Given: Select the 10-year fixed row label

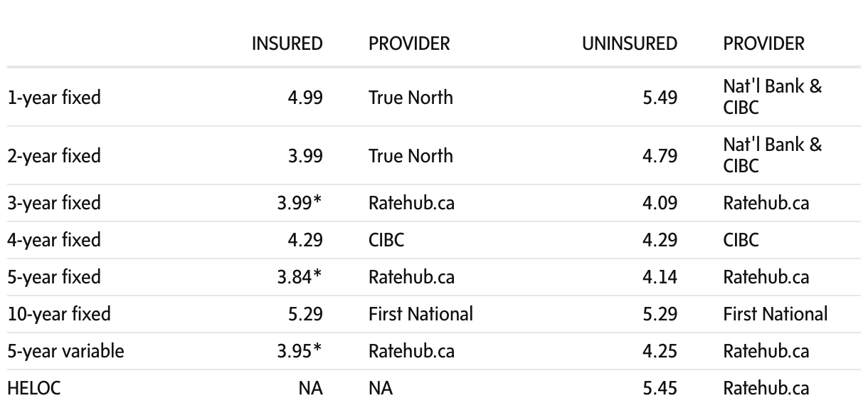Looking at the screenshot, I should pyautogui.click(x=58, y=314).
